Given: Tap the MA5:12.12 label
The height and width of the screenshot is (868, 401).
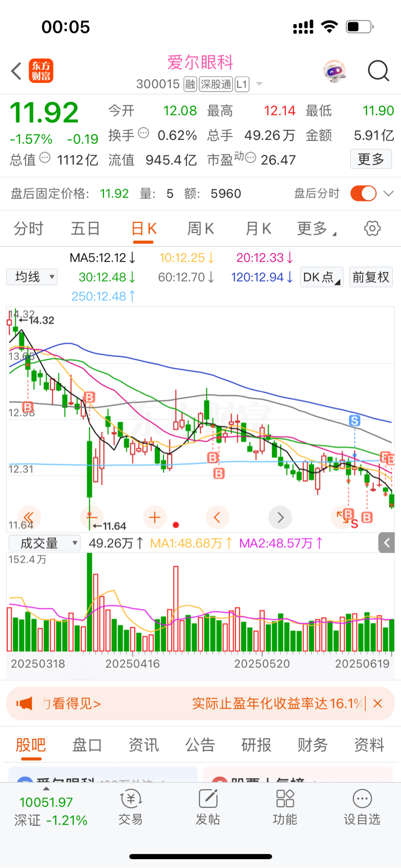Looking at the screenshot, I should coord(103,257).
